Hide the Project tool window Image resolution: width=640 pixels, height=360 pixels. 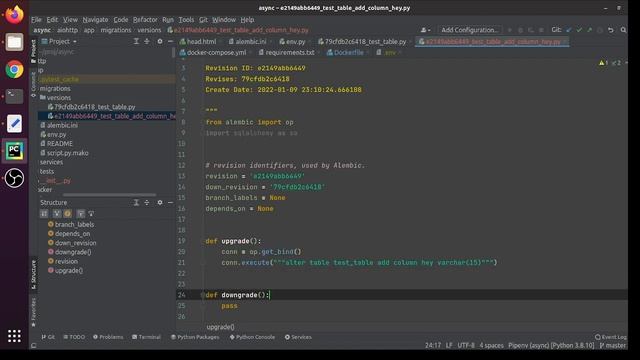(170, 41)
